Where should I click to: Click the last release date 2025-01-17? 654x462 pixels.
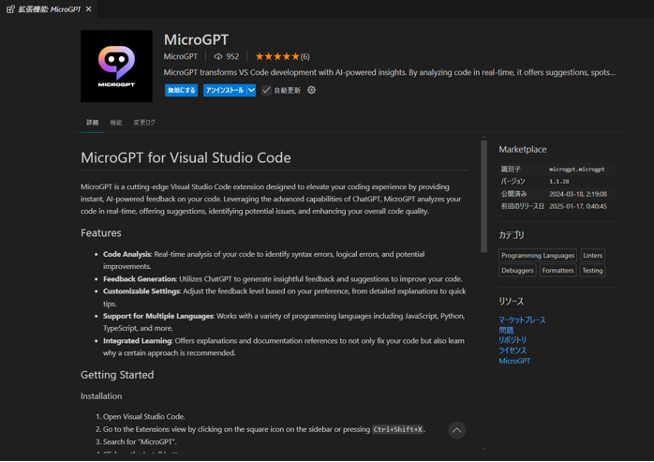click(x=578, y=206)
